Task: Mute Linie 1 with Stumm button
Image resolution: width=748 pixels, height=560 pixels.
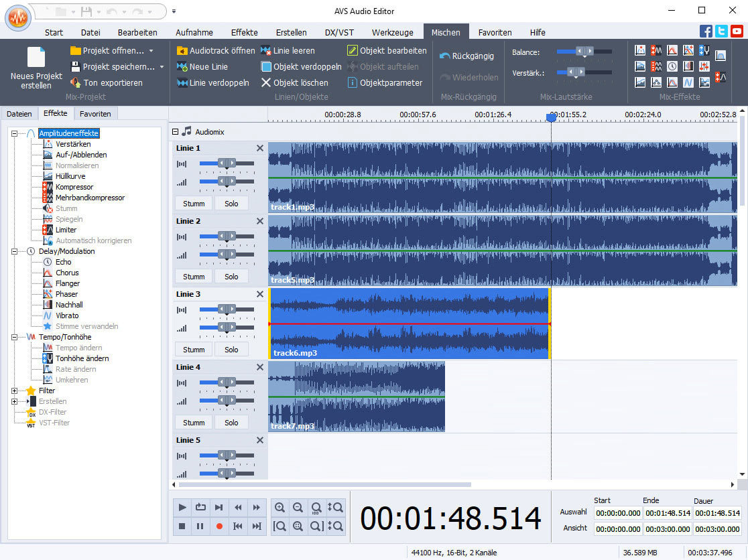Action: click(x=194, y=204)
